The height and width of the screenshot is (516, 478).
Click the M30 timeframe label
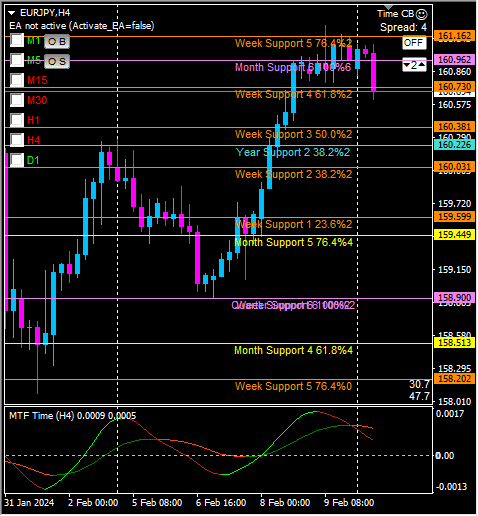(37, 100)
